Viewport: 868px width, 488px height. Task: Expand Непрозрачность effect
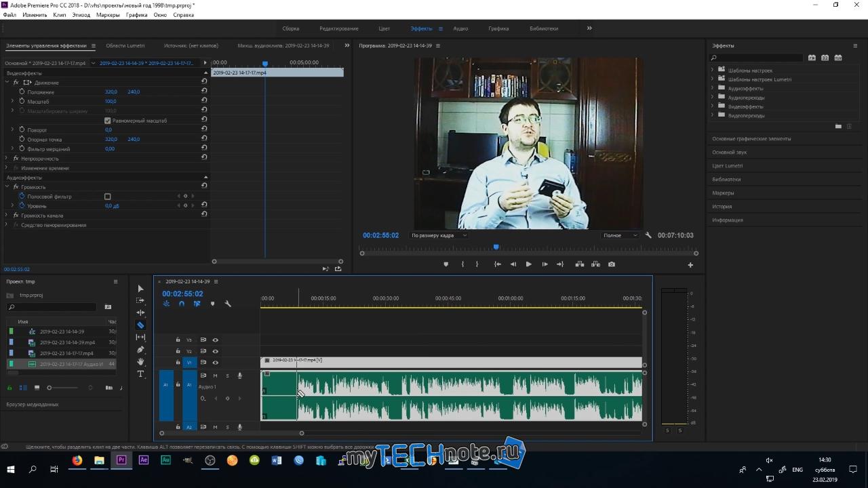click(7, 158)
